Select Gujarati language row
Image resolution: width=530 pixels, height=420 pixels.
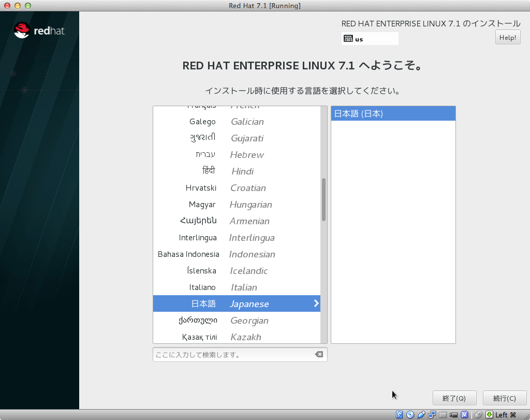pos(237,138)
